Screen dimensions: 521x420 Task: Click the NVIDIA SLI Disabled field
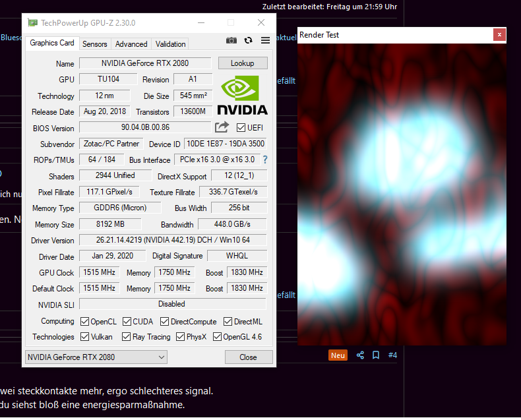(x=173, y=304)
